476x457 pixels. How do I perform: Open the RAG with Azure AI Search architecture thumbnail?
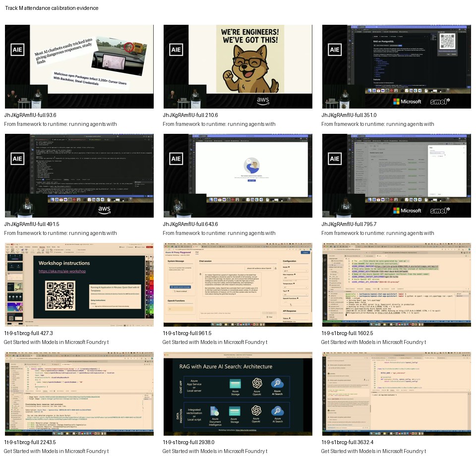tap(238, 394)
